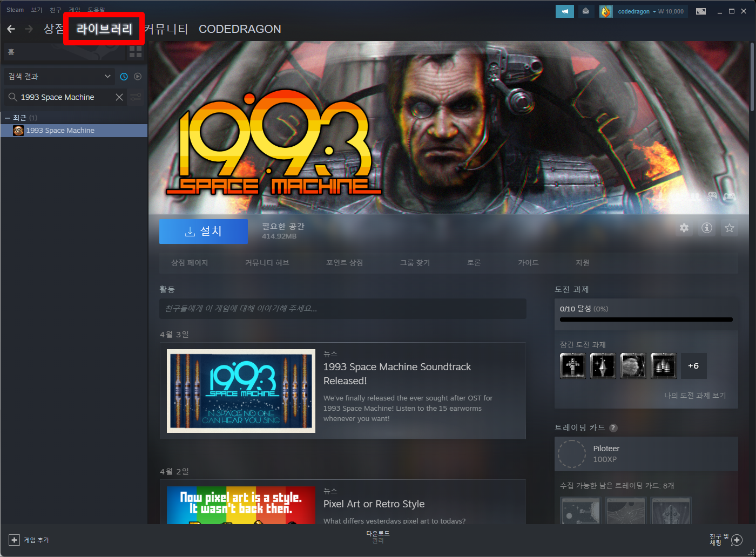The width and height of the screenshot is (756, 557).
Task: Click the blue 설치 button
Action: pos(204,231)
